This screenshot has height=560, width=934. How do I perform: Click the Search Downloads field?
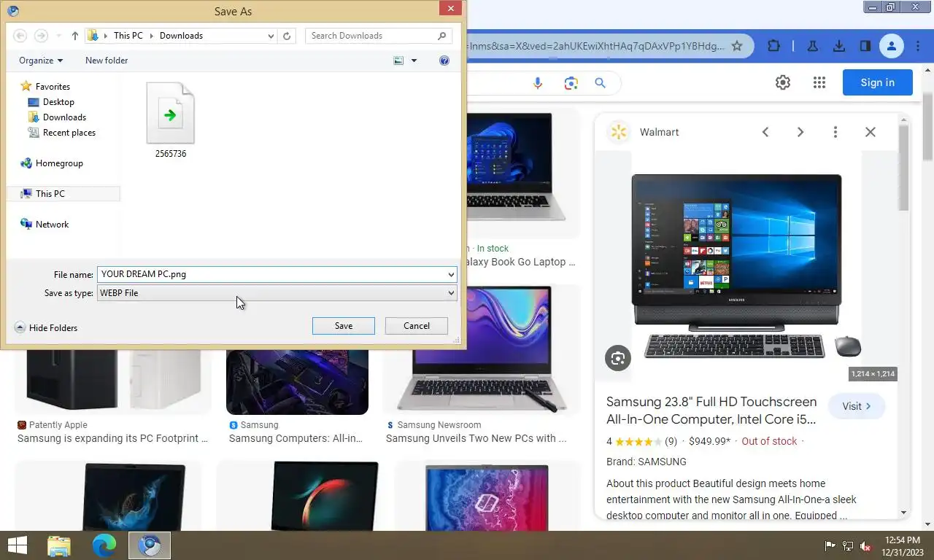378,36
